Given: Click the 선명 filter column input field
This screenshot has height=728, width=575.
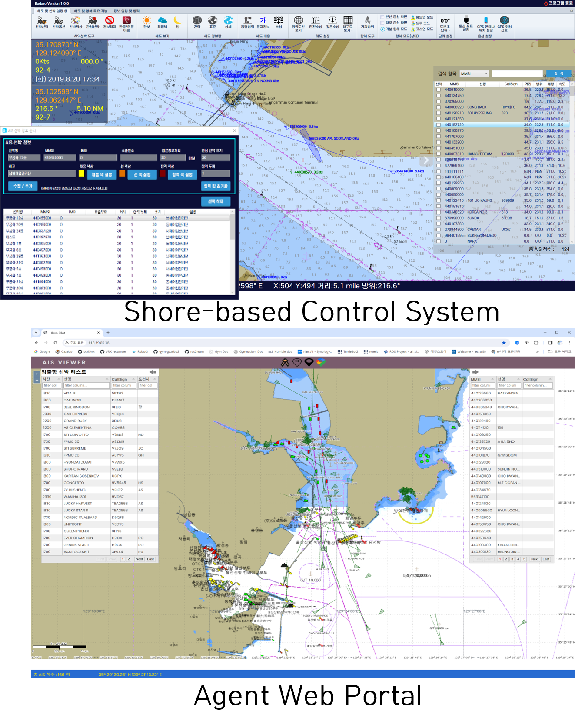Looking at the screenshot, I should [86, 385].
